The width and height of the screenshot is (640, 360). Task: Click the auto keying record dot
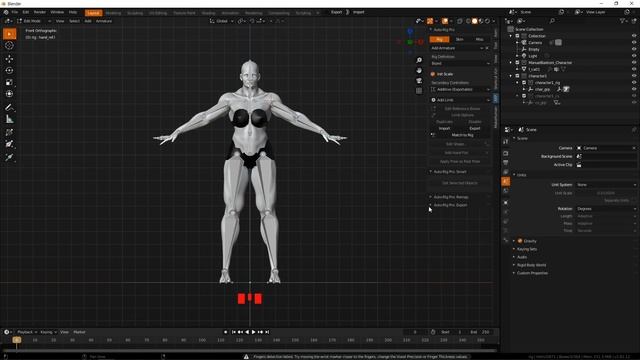tap(225, 332)
